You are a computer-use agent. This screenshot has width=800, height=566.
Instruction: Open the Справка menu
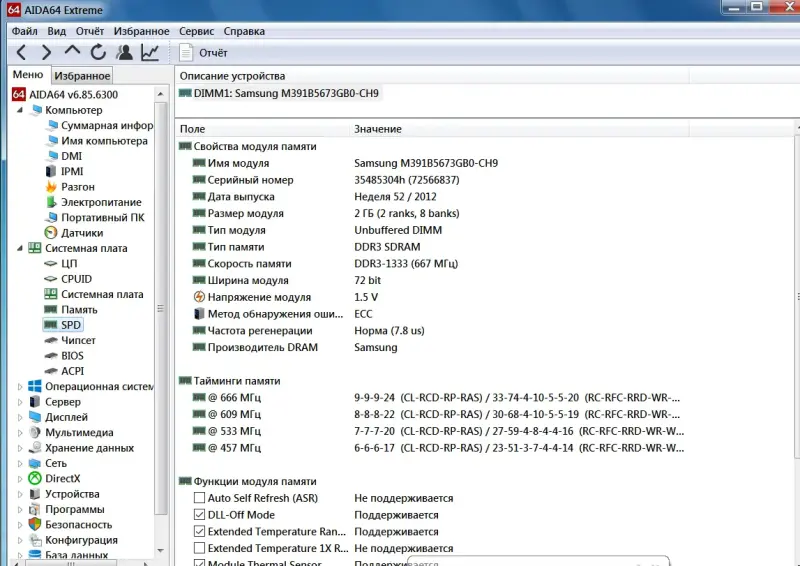[244, 31]
